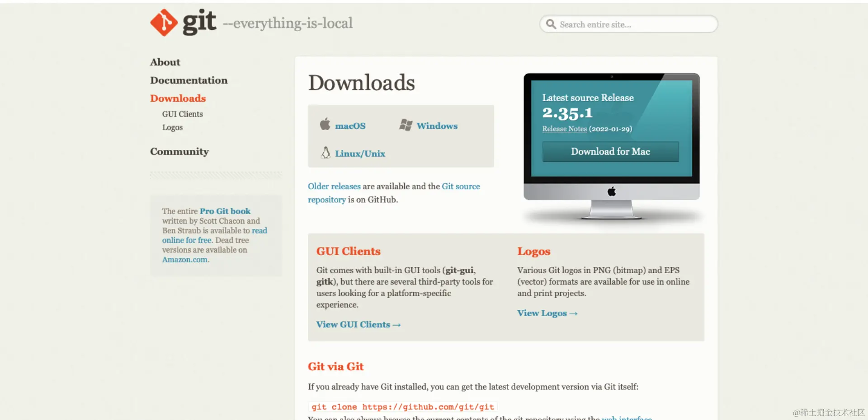Open the Documentation section
Screen dimensions: 868x420
(x=189, y=80)
